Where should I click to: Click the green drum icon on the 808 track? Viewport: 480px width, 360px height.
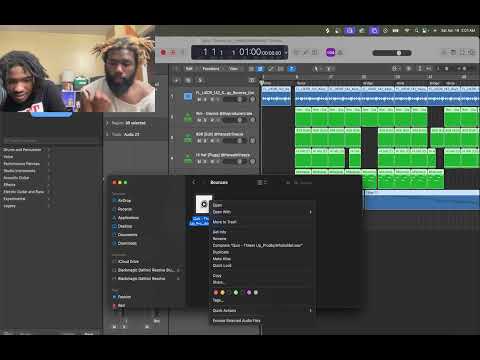[x=188, y=138]
